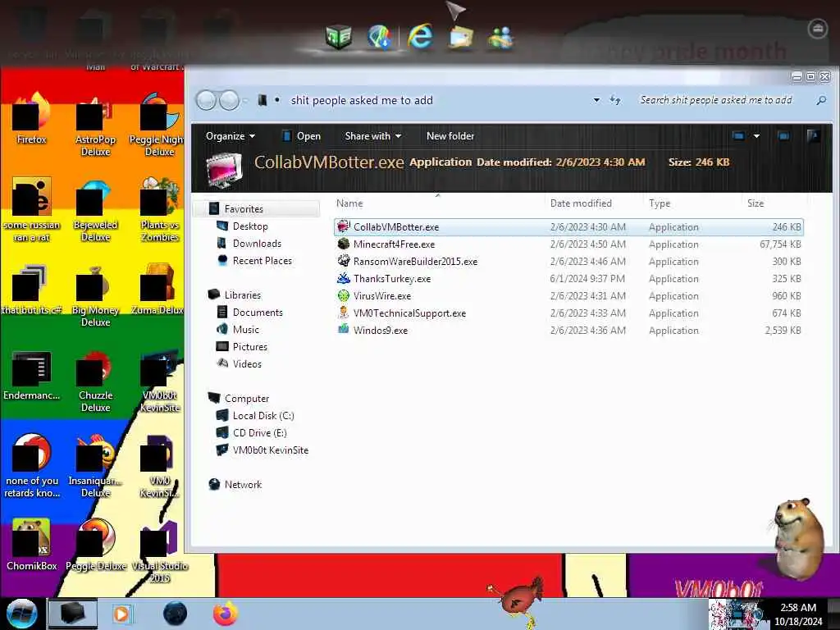Image resolution: width=840 pixels, height=630 pixels.
Task: Select RansomWareBuilder2015.exe file icon
Action: [344, 262]
